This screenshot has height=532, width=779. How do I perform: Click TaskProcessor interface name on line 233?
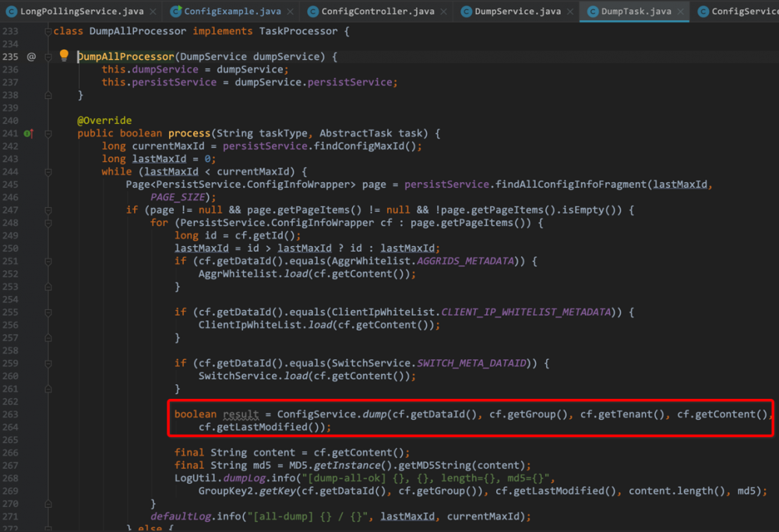[298, 31]
